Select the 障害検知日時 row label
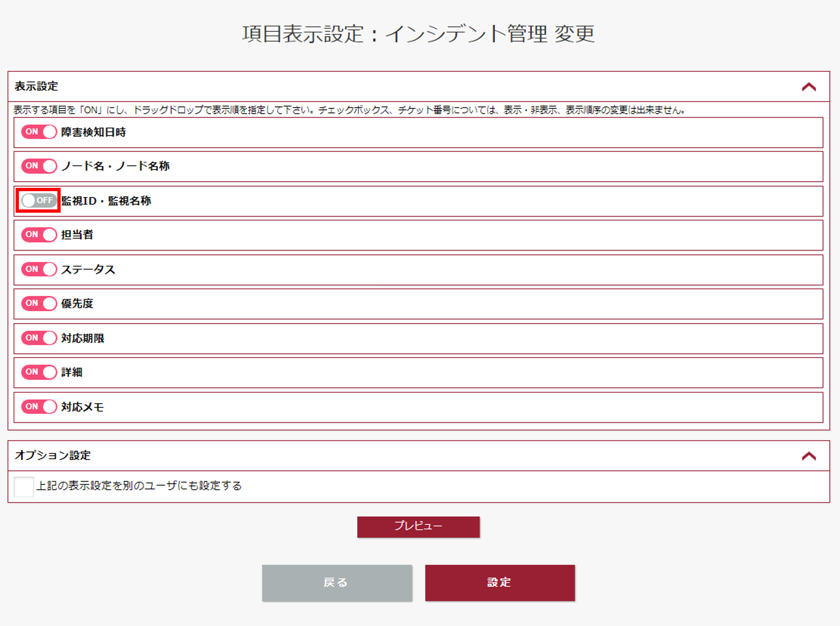The width and height of the screenshot is (840, 626). [x=94, y=132]
